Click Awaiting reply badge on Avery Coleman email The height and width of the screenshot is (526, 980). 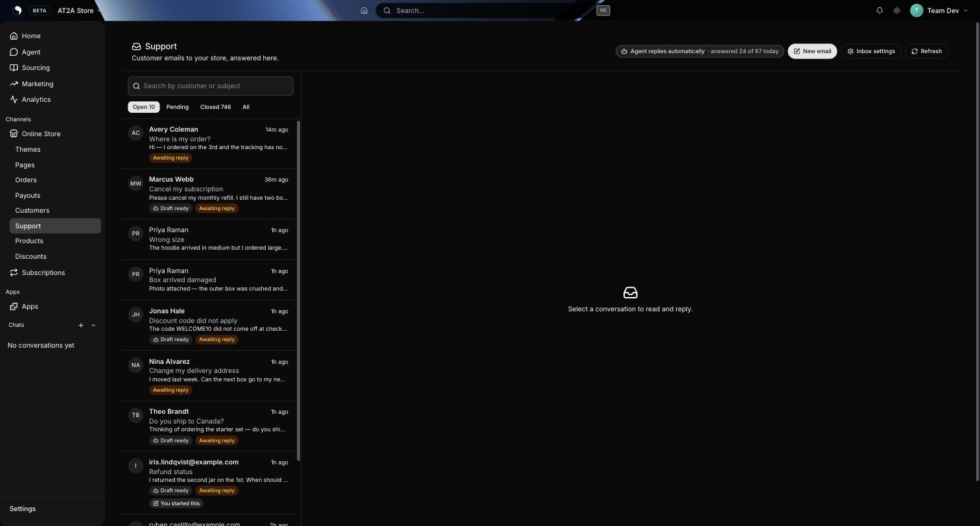coord(170,158)
